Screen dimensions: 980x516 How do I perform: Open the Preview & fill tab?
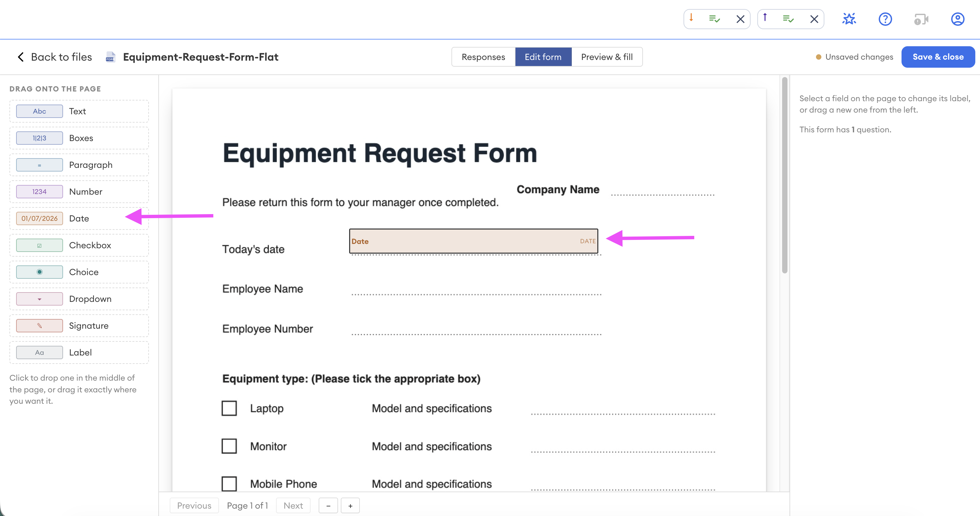point(607,57)
